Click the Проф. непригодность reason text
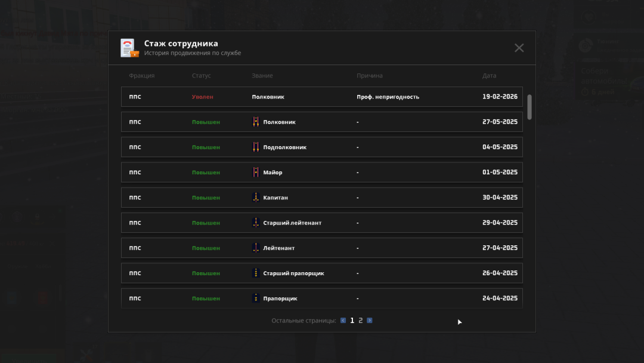This screenshot has height=363, width=644. point(388,97)
